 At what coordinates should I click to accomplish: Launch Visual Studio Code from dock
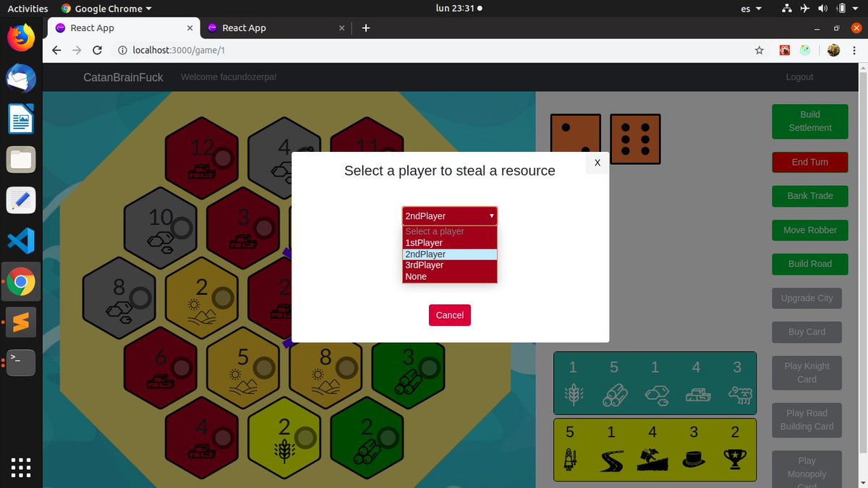(x=21, y=241)
